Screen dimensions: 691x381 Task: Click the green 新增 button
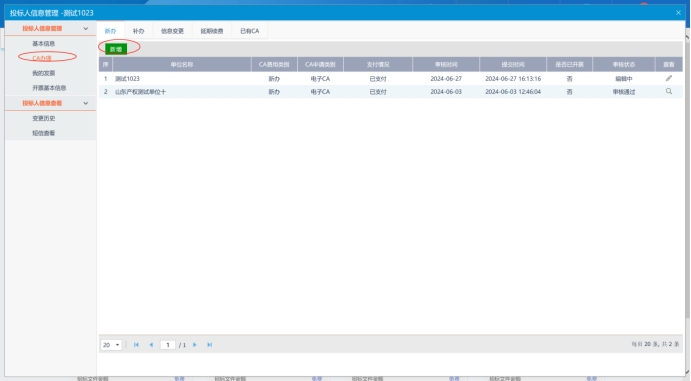[x=116, y=49]
